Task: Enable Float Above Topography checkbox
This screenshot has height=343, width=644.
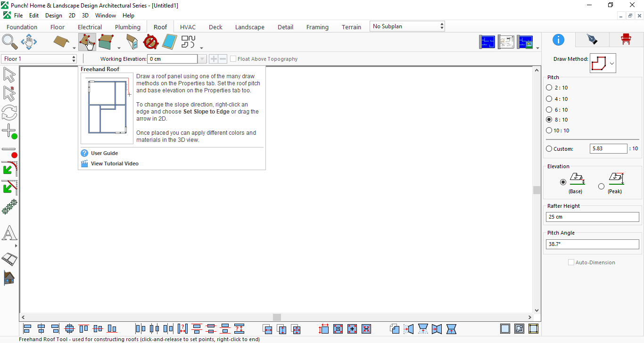Action: tap(233, 59)
